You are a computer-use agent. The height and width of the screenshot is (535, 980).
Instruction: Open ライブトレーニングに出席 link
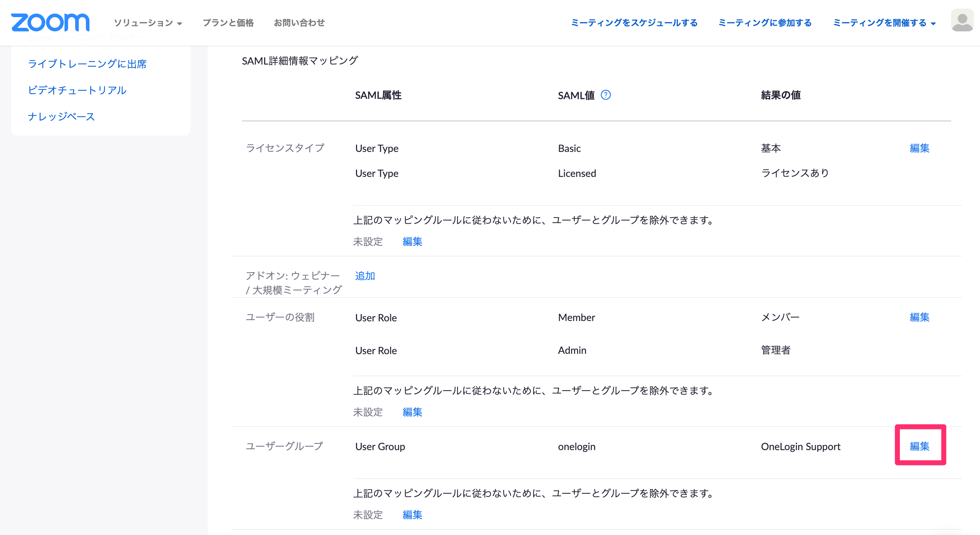[x=87, y=63]
